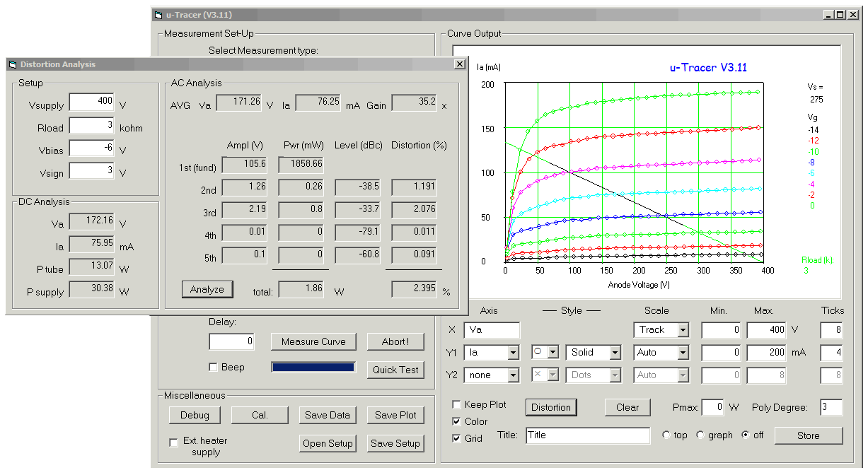868x475 pixels.
Task: Save the measurement data
Action: pos(327,415)
